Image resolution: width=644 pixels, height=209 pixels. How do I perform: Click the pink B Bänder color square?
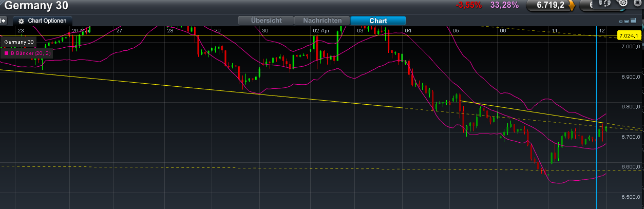(x=6, y=52)
